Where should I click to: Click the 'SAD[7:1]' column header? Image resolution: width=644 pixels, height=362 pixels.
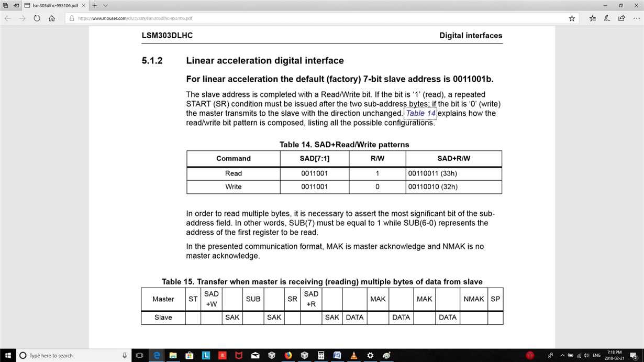(315, 158)
